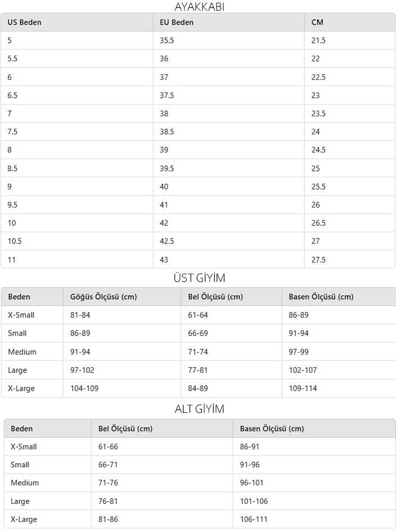The image size is (396, 532).
Task: Click the EU size 38.5 cell
Action: pos(229,132)
